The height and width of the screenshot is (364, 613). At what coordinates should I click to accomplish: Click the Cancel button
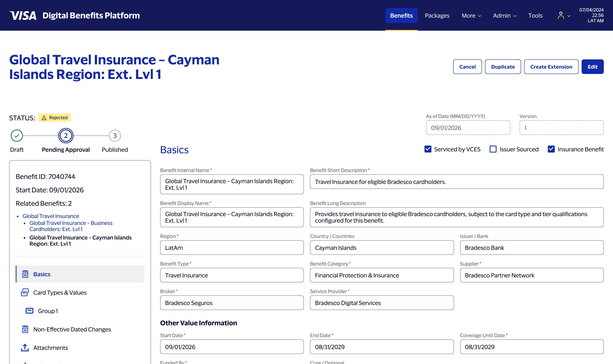click(467, 67)
